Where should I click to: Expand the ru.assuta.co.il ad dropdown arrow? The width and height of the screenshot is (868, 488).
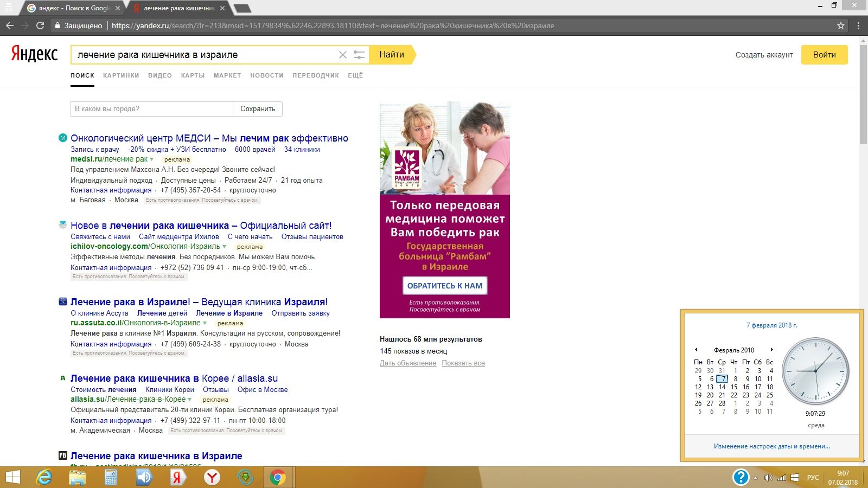pyautogui.click(x=205, y=323)
